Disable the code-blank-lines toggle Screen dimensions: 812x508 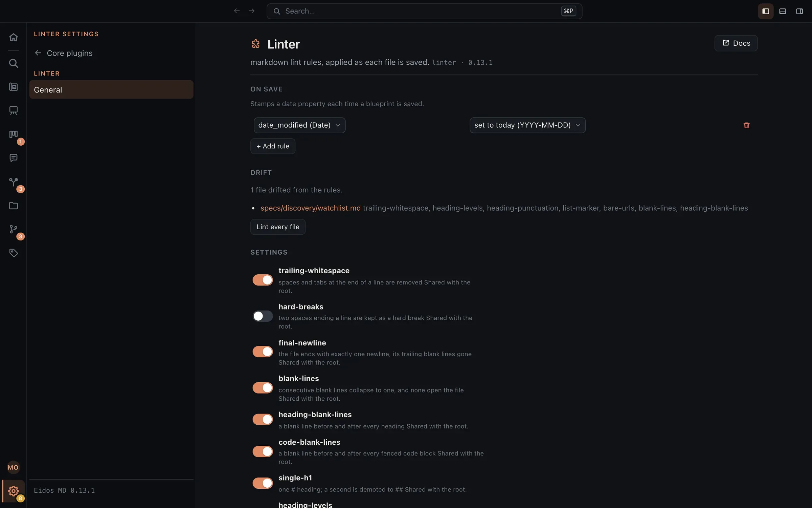263,451
